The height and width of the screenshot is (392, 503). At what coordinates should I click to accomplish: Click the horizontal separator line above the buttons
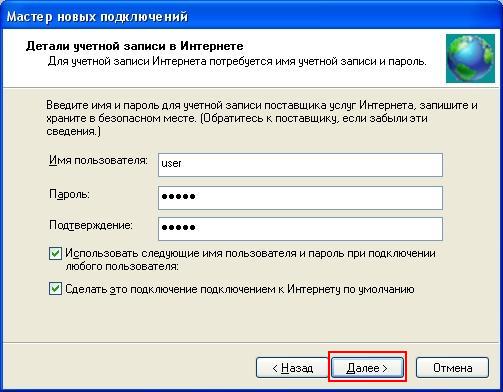pos(251,342)
